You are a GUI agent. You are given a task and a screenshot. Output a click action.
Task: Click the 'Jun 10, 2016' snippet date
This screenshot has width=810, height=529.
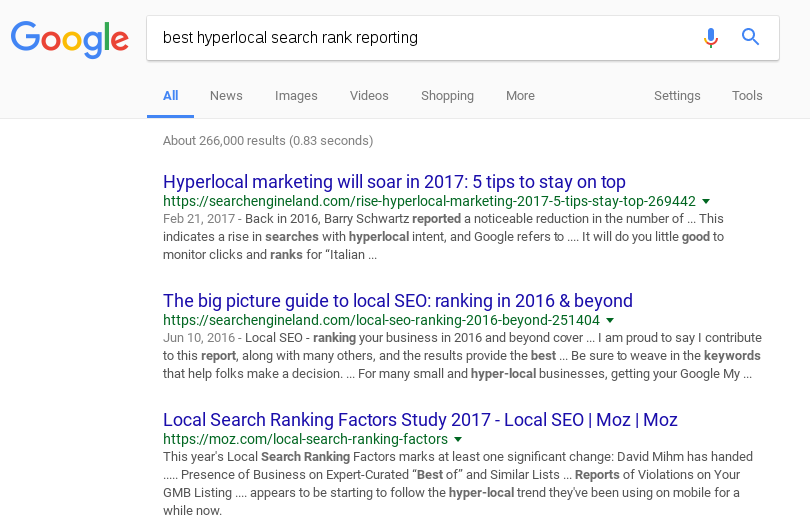click(199, 337)
